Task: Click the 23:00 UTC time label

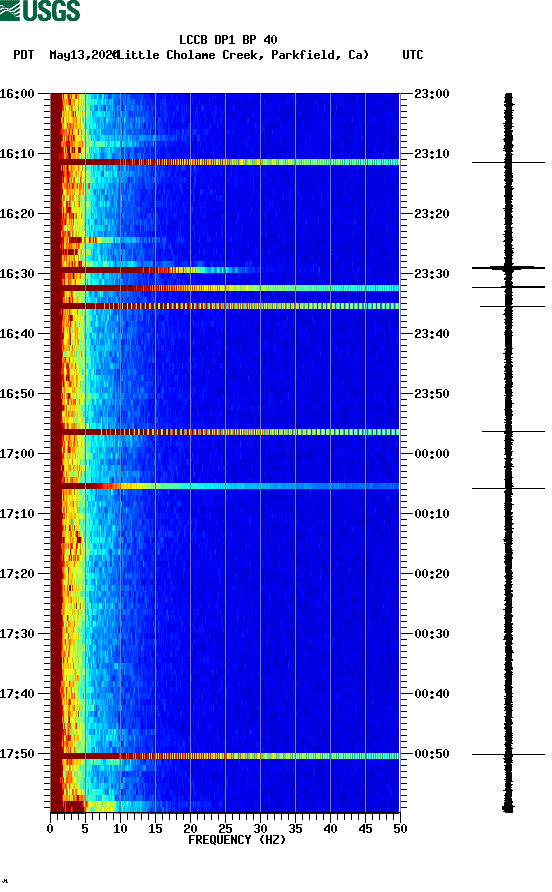Action: click(432, 94)
